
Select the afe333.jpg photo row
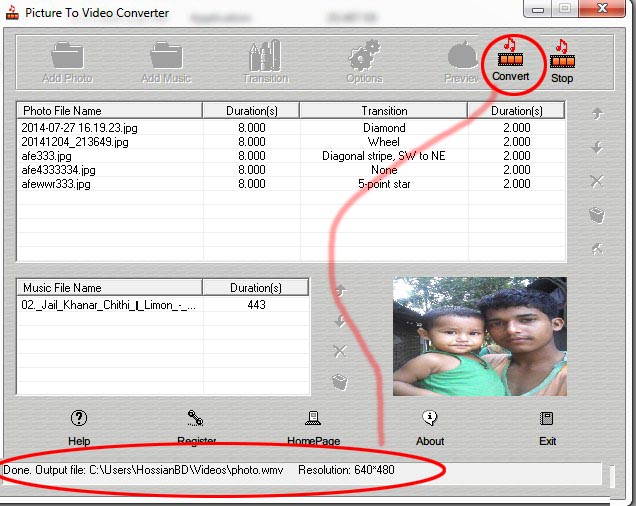[291, 156]
